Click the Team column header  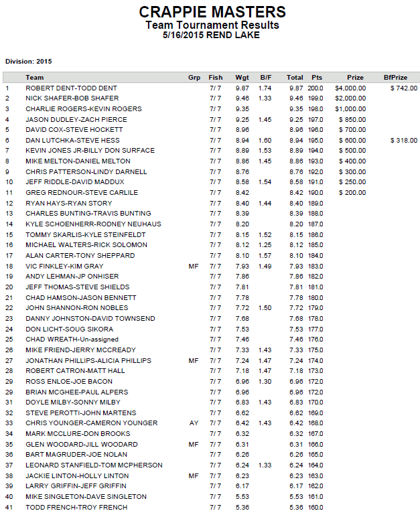pos(35,78)
